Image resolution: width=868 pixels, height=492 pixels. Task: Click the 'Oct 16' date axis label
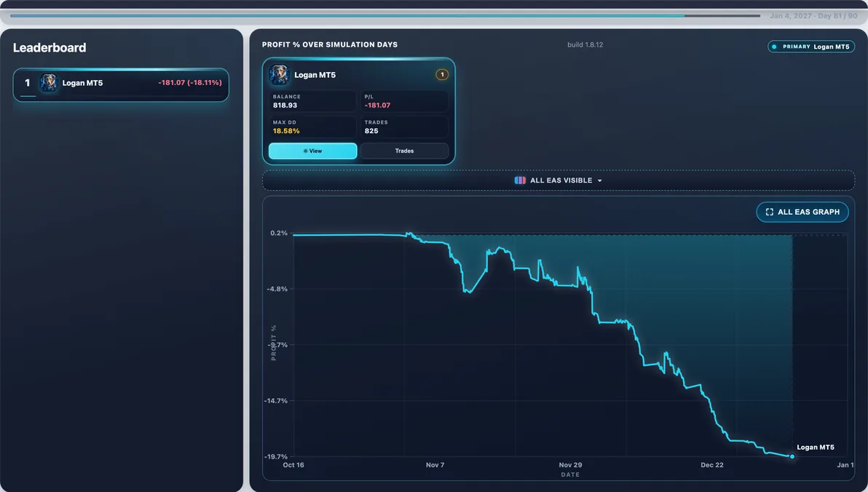coord(293,465)
